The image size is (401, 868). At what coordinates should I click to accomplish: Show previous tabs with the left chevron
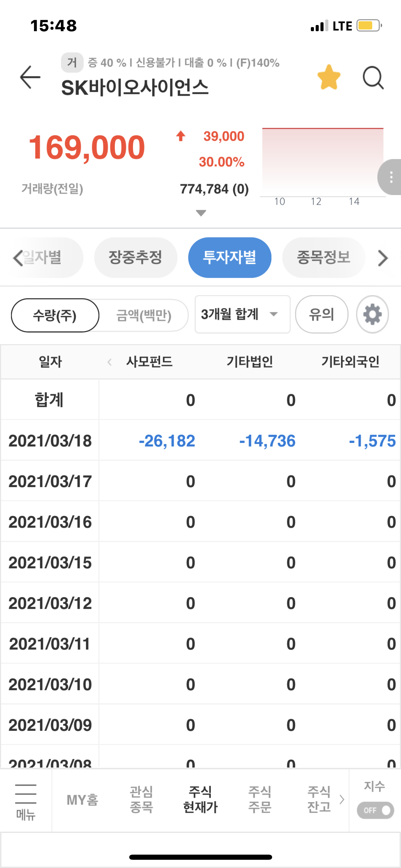point(18,258)
